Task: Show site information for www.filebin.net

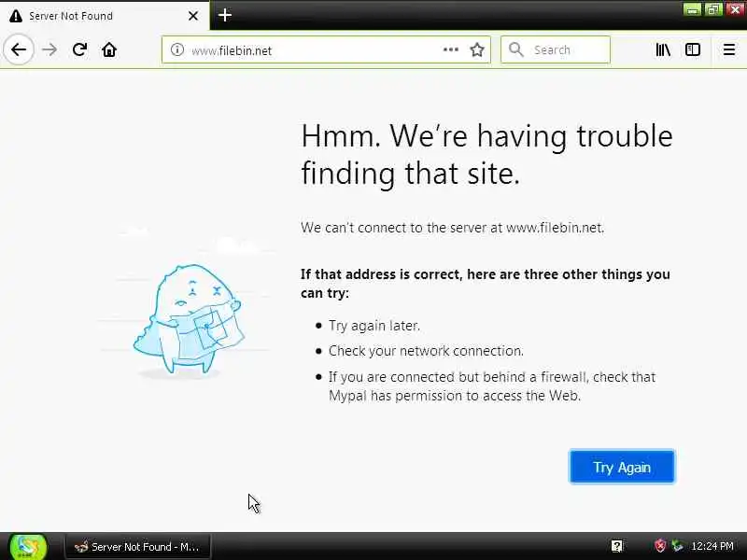Action: click(x=177, y=49)
